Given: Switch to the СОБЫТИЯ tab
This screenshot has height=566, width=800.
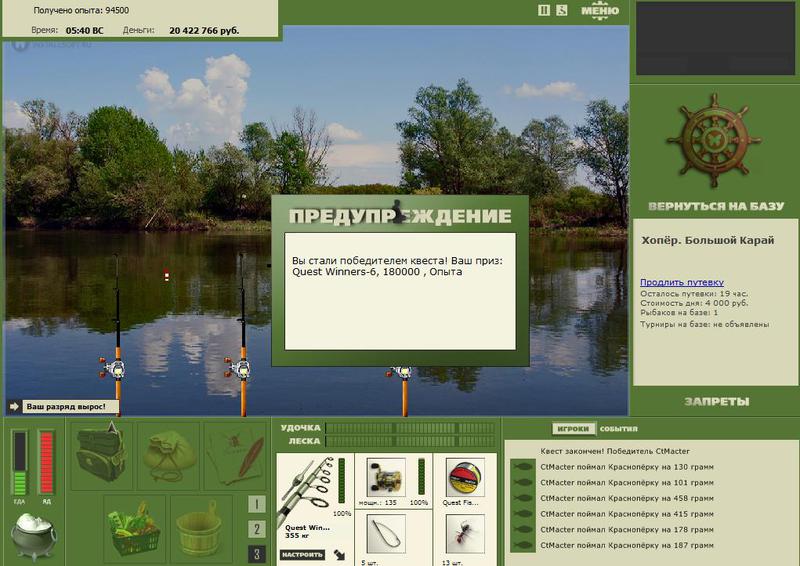Looking at the screenshot, I should (618, 429).
